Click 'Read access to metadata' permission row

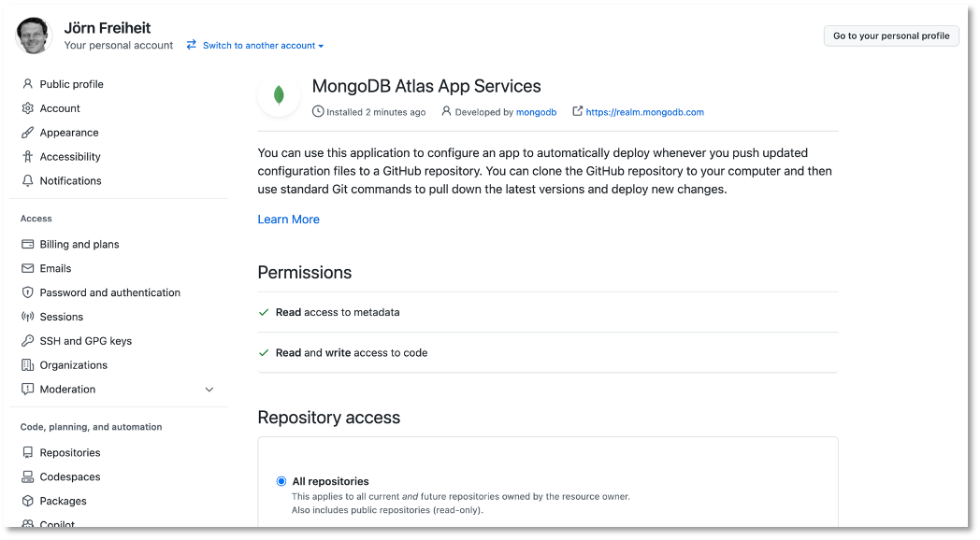[x=547, y=312]
